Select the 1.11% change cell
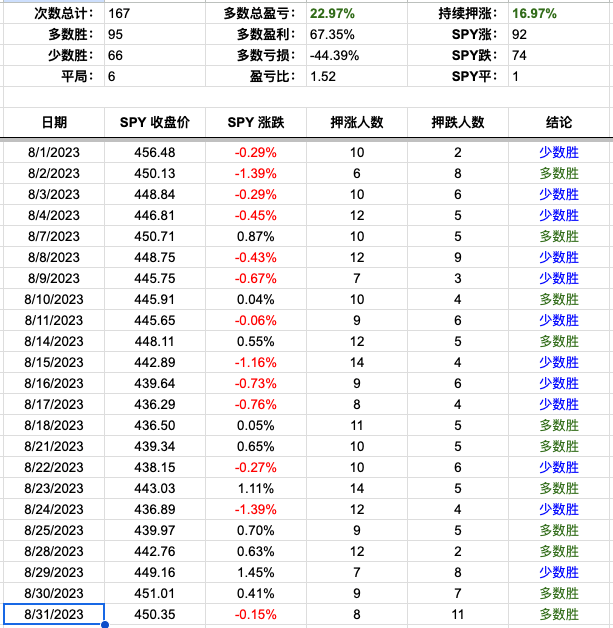613x628 pixels. [x=256, y=488]
